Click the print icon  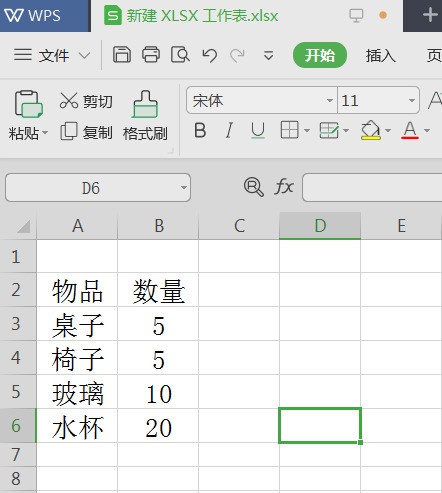(x=151, y=55)
